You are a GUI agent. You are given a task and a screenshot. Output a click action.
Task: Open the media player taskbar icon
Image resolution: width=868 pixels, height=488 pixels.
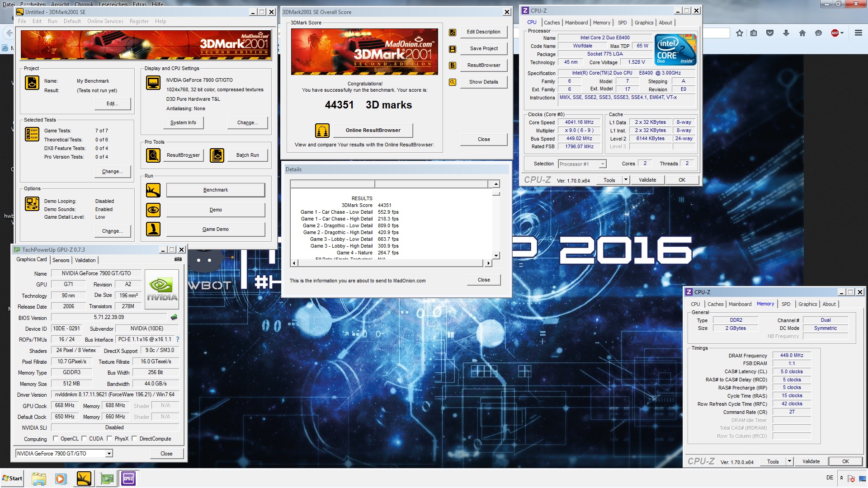tap(61, 479)
